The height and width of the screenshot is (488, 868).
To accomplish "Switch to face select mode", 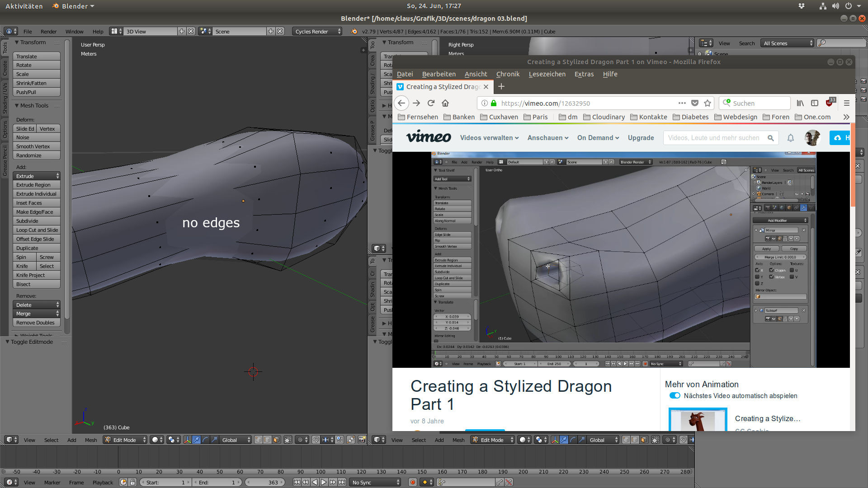I will pos(276,440).
